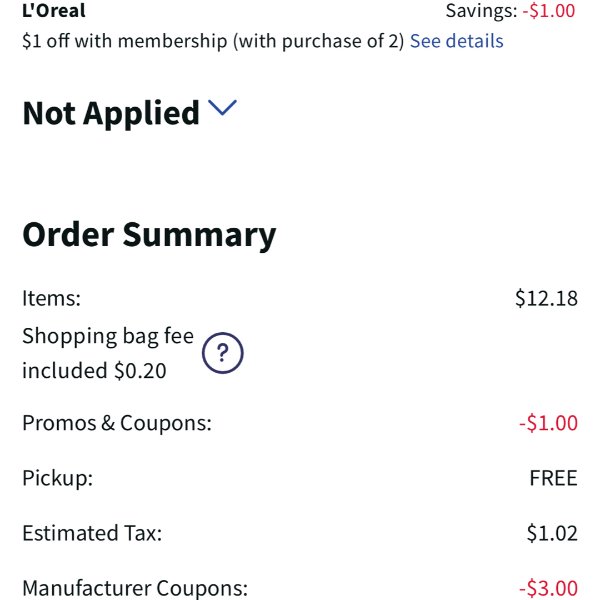Select the Promos & Coupons -$1.00 amount

548,423
